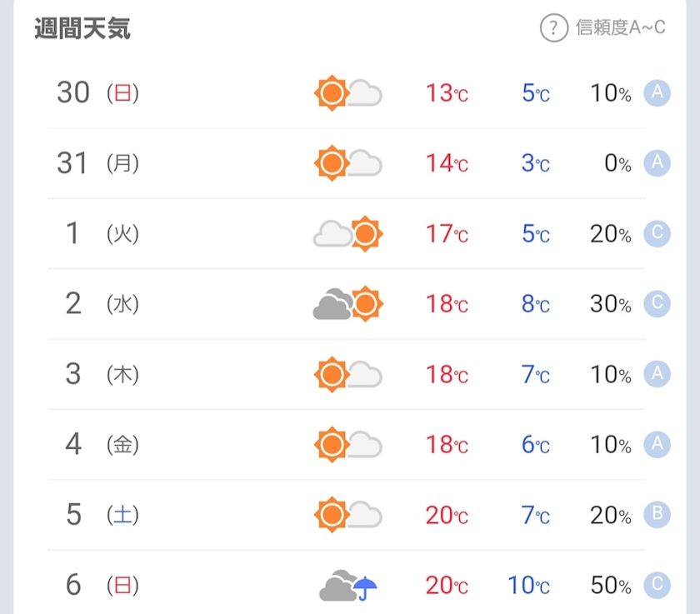Click the 週間天気 heading
The width and height of the screenshot is (700, 614).
coord(82,28)
